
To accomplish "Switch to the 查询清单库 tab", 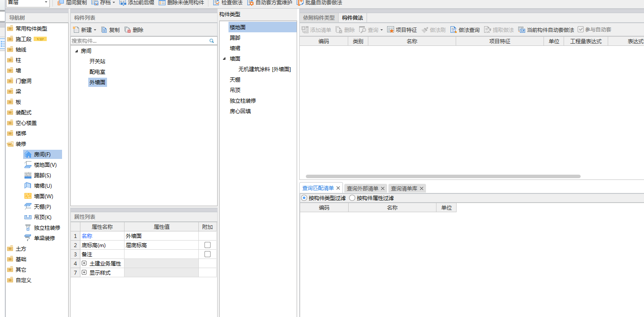I will pos(404,189).
